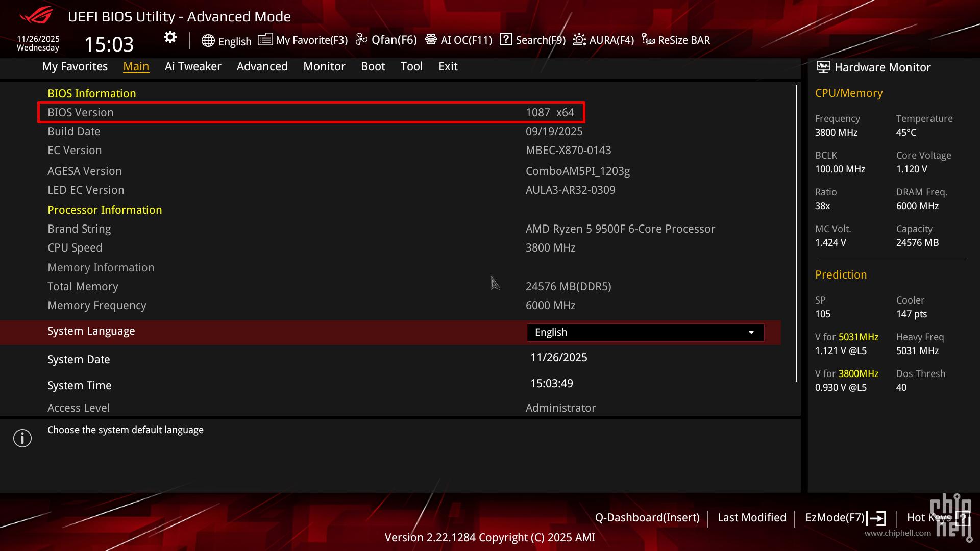
Task: Go to the Boot tab
Action: click(373, 66)
